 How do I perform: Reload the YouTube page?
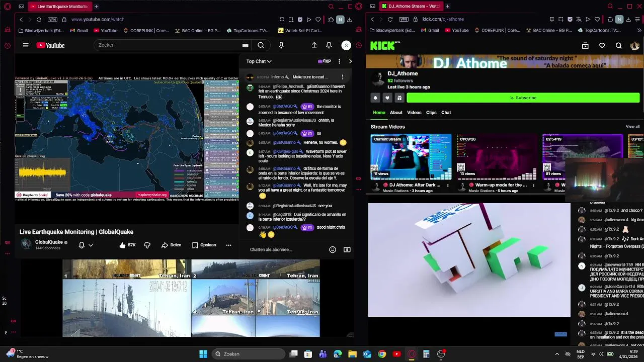(x=39, y=19)
